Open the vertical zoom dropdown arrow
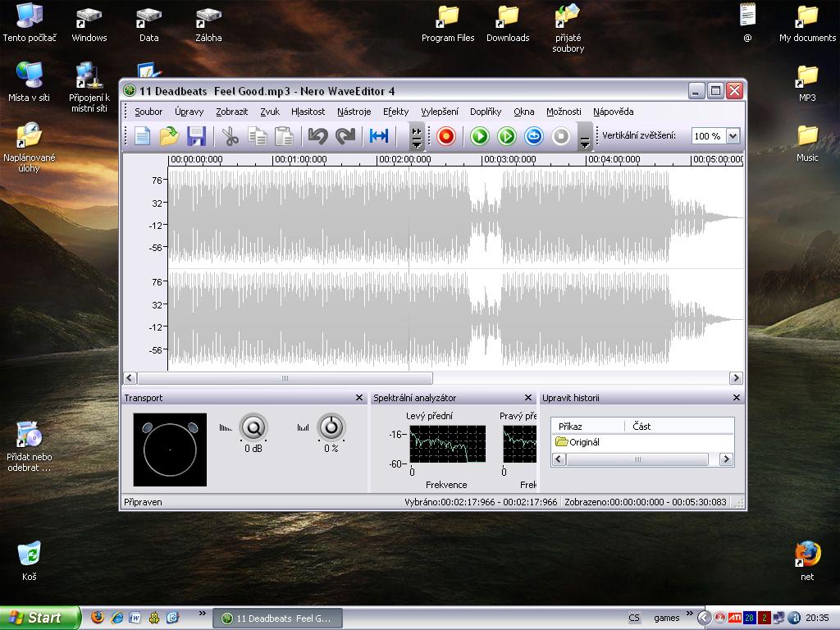This screenshot has height=630, width=840. coord(733,136)
